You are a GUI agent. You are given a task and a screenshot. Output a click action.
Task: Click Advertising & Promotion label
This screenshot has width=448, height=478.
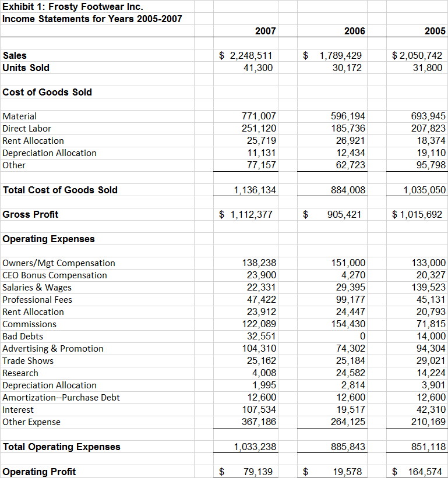[x=53, y=348]
